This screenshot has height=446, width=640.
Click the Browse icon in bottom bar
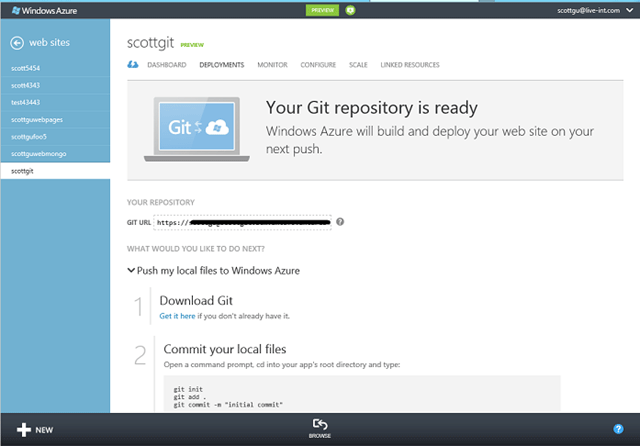pos(320,424)
